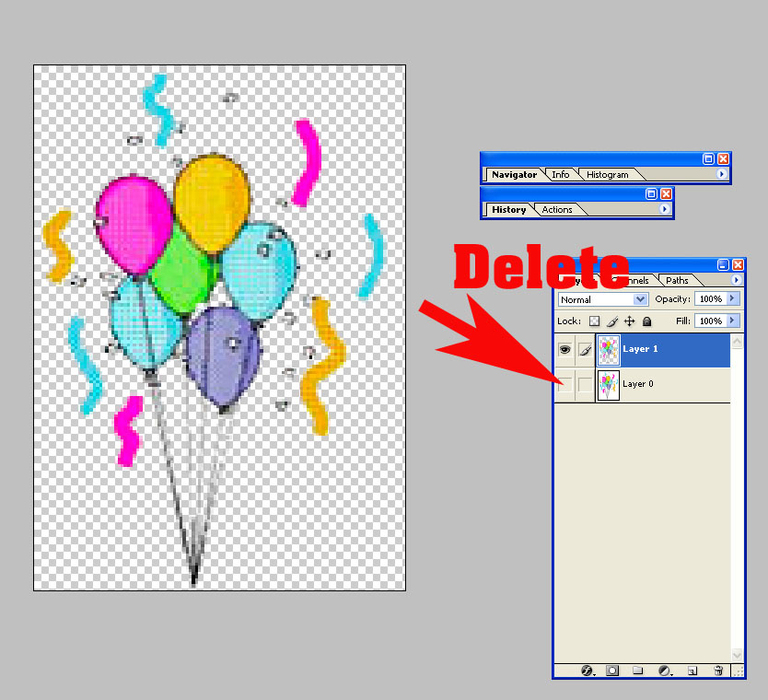Viewport: 768px width, 700px height.
Task: Click the Add layer style icon
Action: tap(587, 671)
